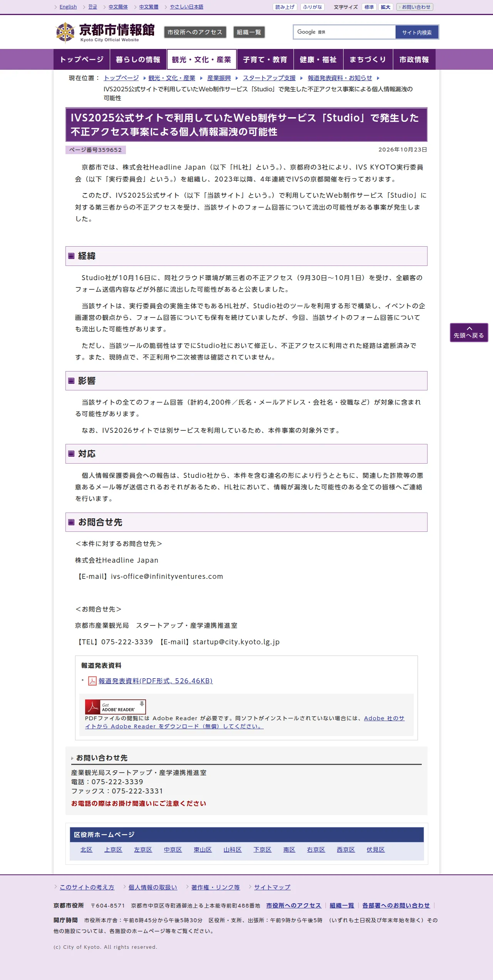Open 東山区 ward homepage link

tap(203, 850)
